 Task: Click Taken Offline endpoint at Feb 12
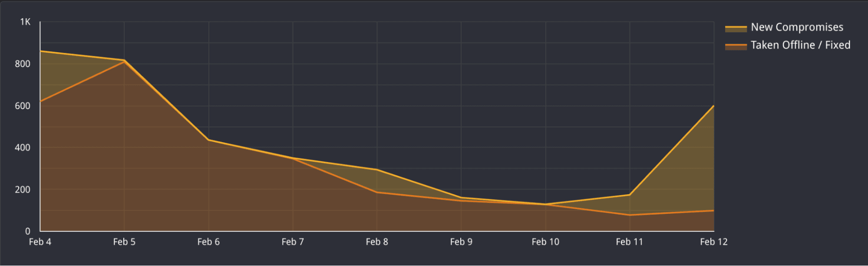[x=713, y=211]
